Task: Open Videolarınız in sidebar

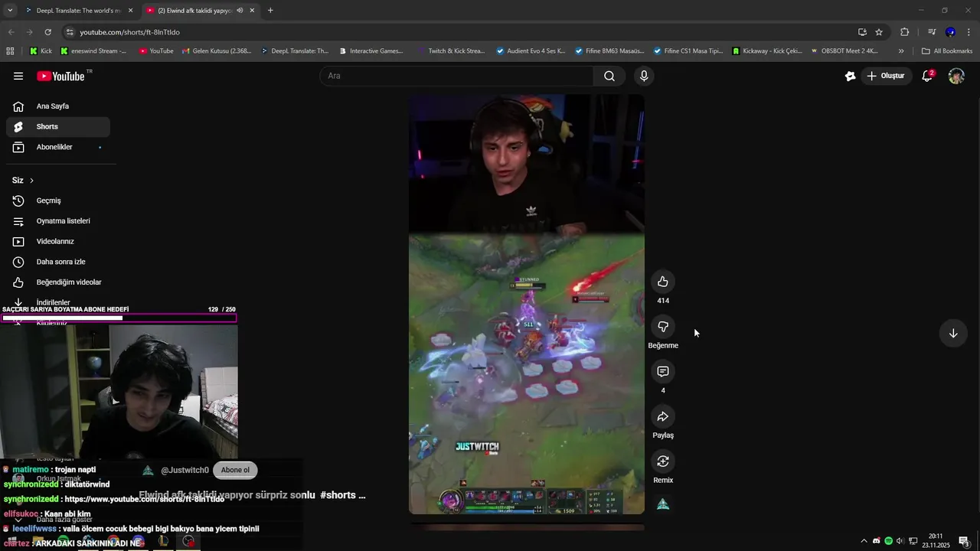Action: 58,242
